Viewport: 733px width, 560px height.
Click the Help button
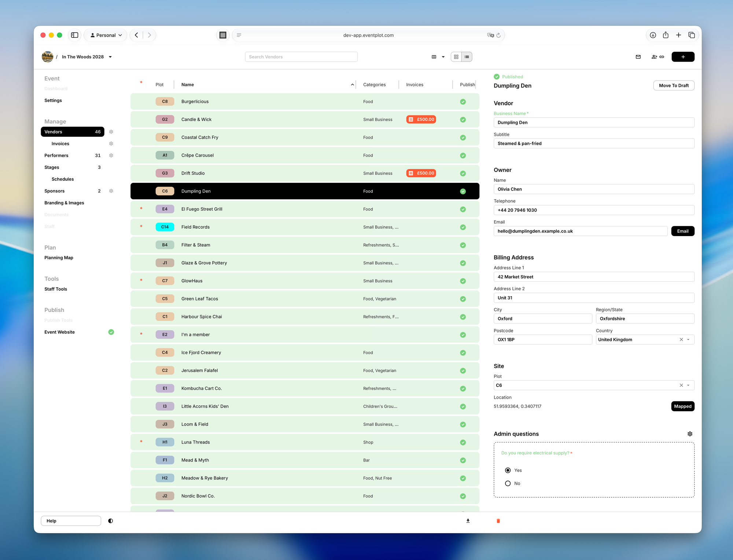[71, 521]
